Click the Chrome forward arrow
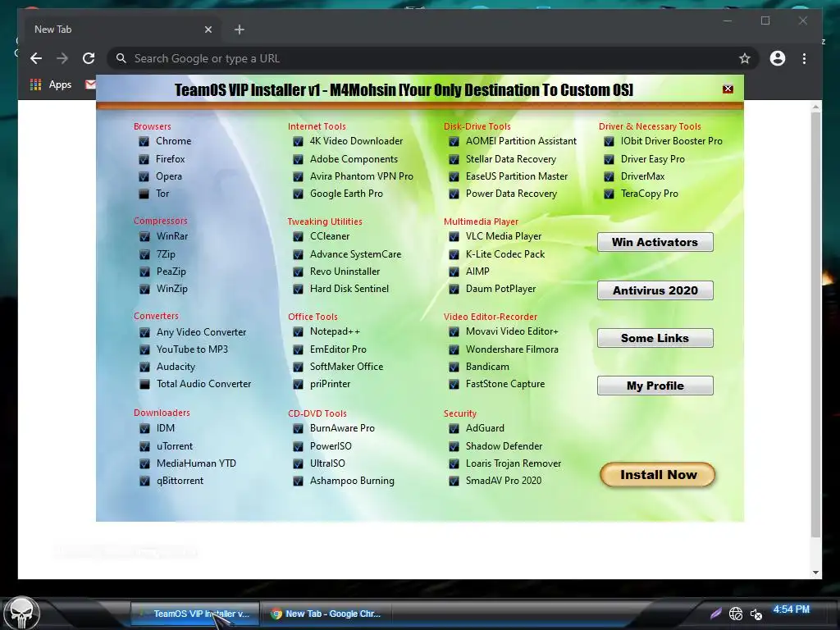This screenshot has height=630, width=840. (x=62, y=58)
